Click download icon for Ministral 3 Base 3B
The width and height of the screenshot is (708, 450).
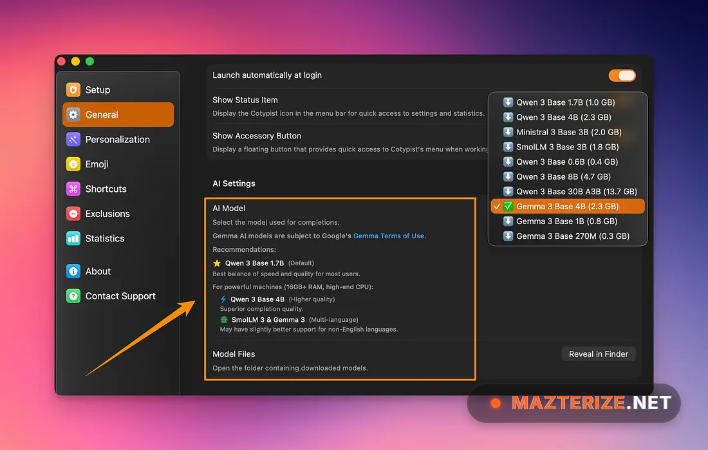pos(508,132)
